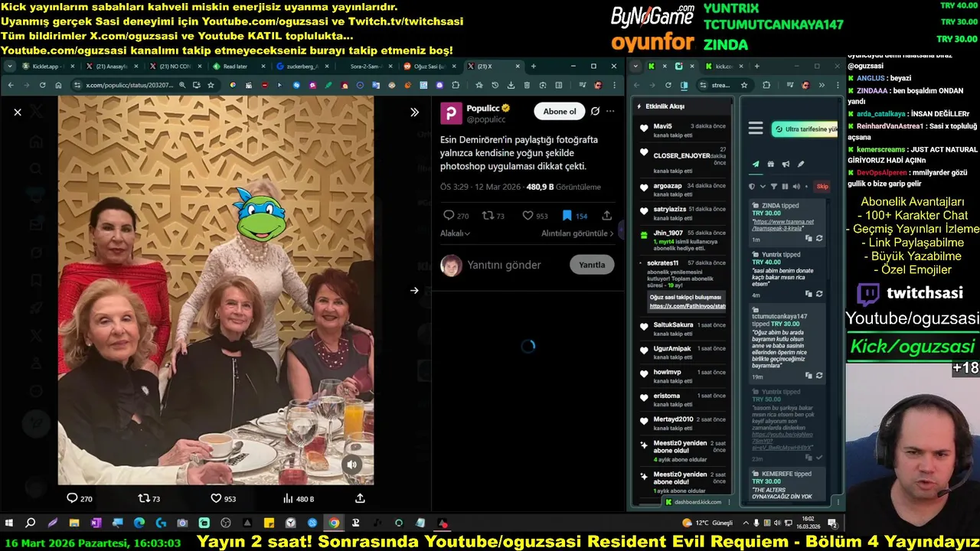Switch to the Sora-2-Sam tab
Viewport: 980px width, 551px height.
coord(366,67)
